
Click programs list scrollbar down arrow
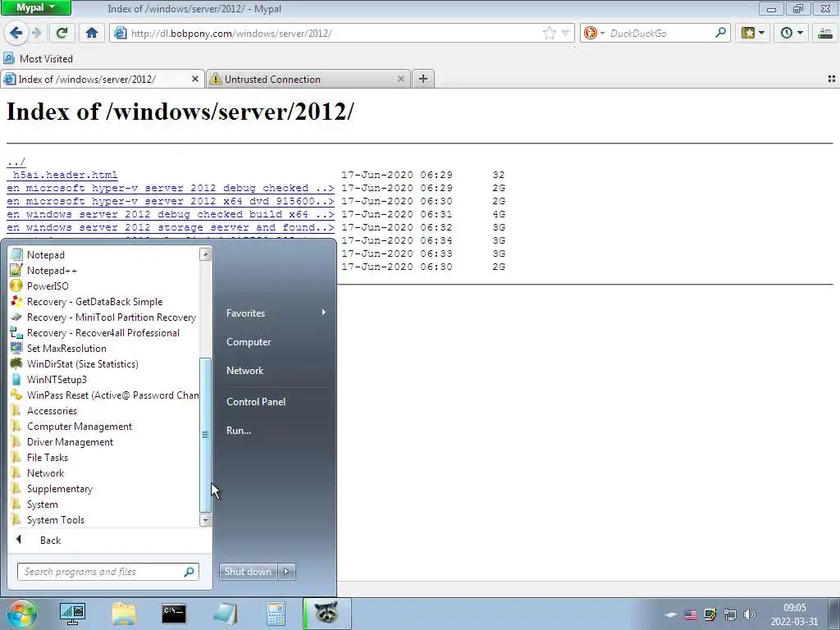[205, 519]
